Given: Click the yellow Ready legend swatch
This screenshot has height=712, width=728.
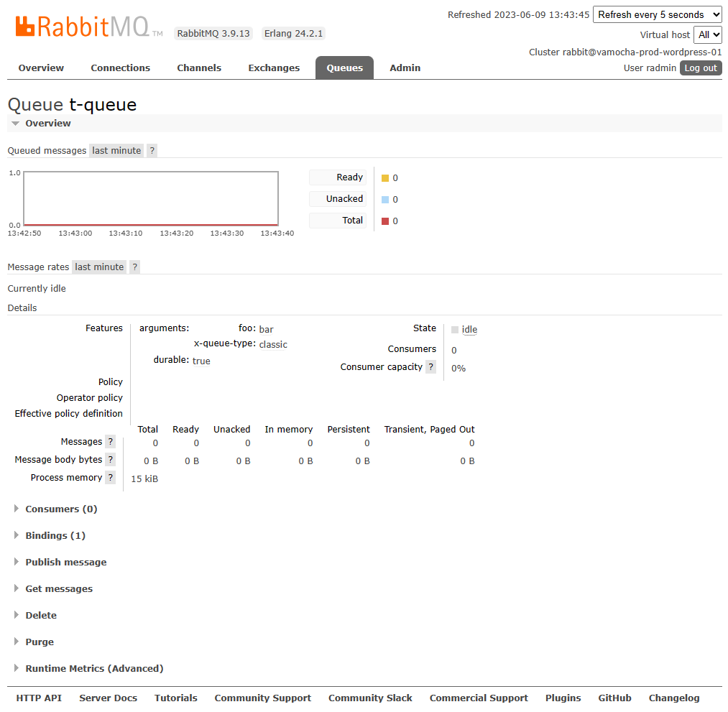Looking at the screenshot, I should point(385,178).
